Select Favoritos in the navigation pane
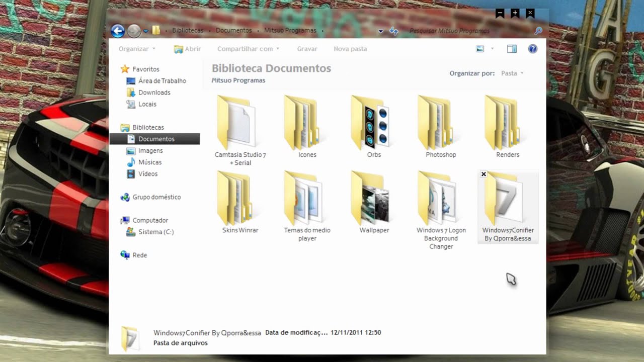The width and height of the screenshot is (644, 362). click(x=146, y=69)
